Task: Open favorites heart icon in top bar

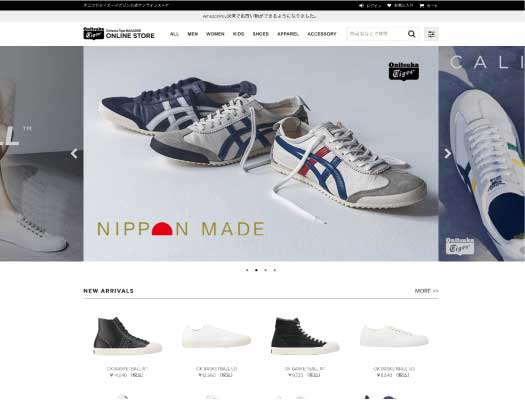Action: click(x=389, y=6)
